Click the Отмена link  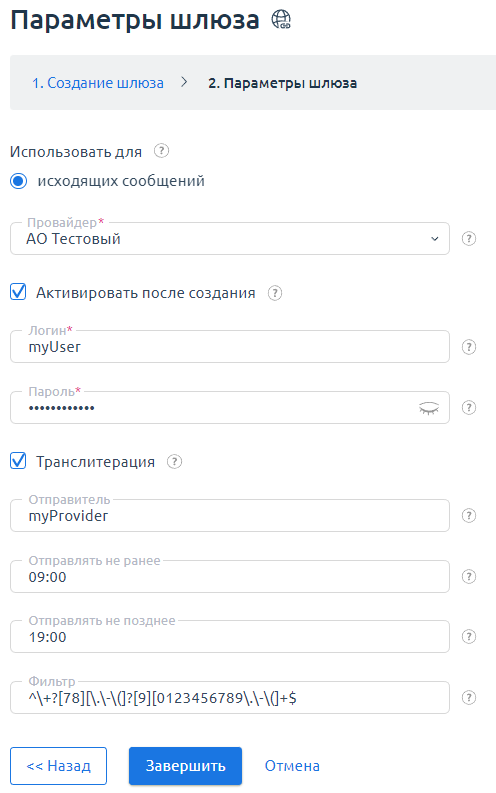point(292,766)
